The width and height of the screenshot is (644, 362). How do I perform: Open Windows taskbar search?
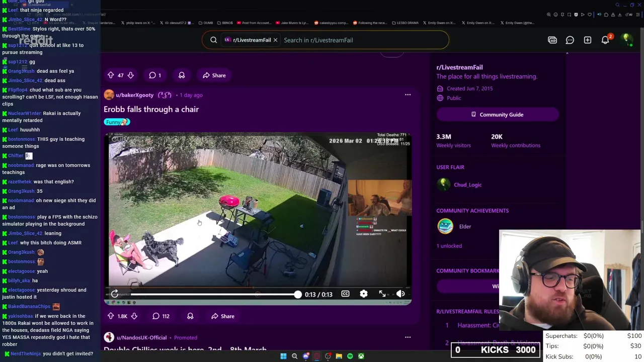(x=294, y=356)
